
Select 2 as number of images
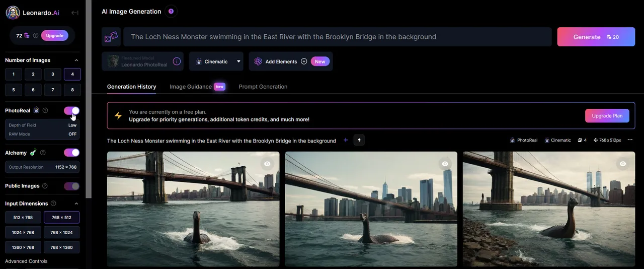coord(33,74)
